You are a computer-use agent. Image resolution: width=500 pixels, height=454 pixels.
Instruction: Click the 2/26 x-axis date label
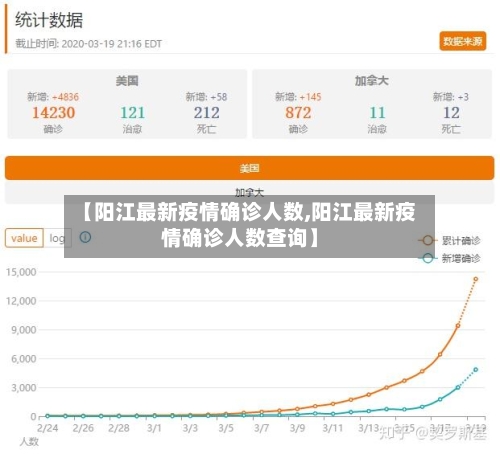[83, 428]
